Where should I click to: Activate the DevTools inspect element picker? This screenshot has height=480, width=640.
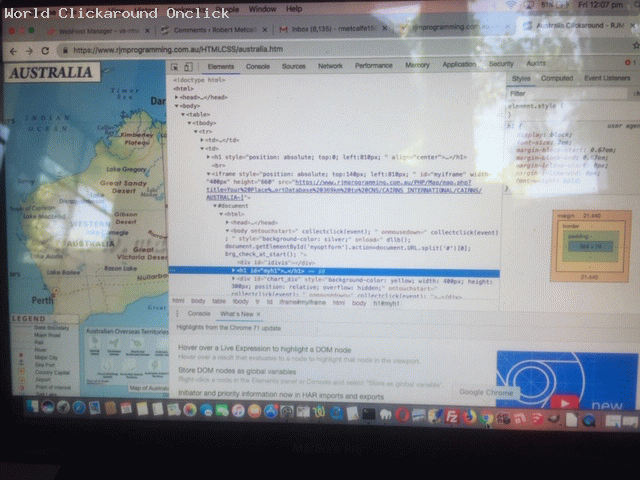pyautogui.click(x=175, y=67)
